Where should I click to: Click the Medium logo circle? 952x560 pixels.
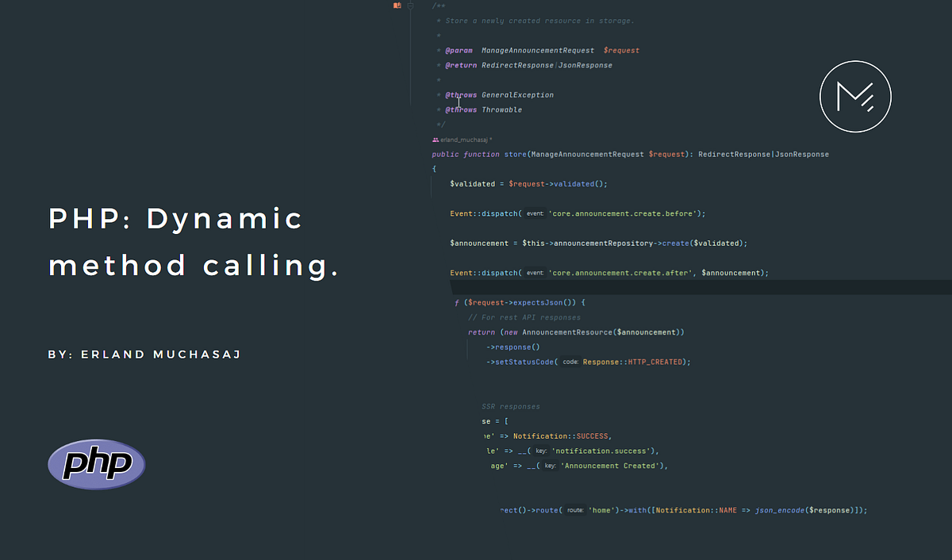(x=855, y=96)
